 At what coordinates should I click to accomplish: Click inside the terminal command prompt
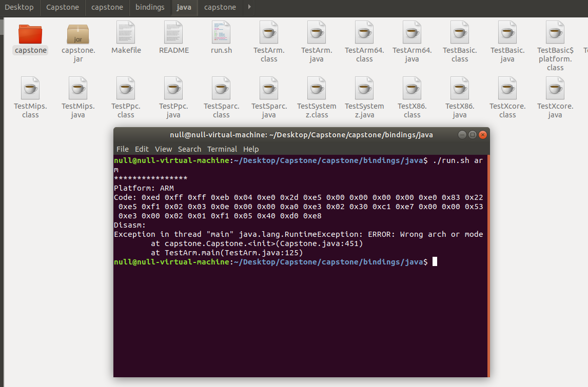(x=434, y=261)
